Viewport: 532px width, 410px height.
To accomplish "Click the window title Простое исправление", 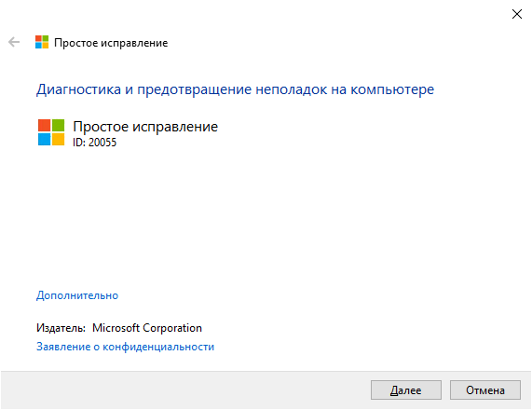I will click(111, 43).
